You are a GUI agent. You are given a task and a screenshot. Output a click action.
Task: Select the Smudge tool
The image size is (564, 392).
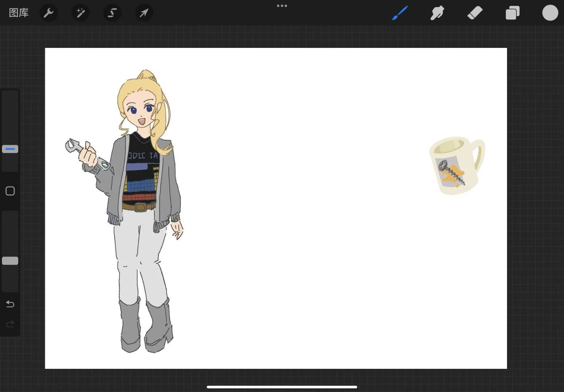[x=437, y=13]
